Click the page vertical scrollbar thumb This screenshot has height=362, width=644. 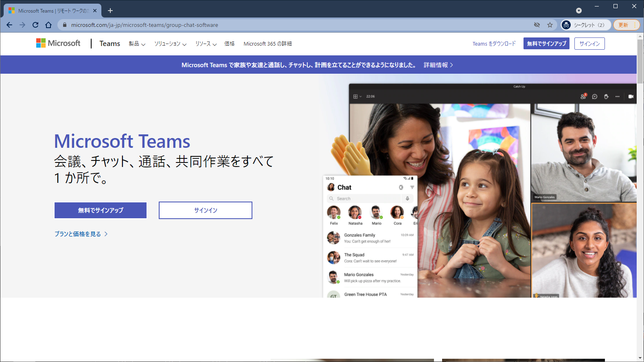click(640, 61)
